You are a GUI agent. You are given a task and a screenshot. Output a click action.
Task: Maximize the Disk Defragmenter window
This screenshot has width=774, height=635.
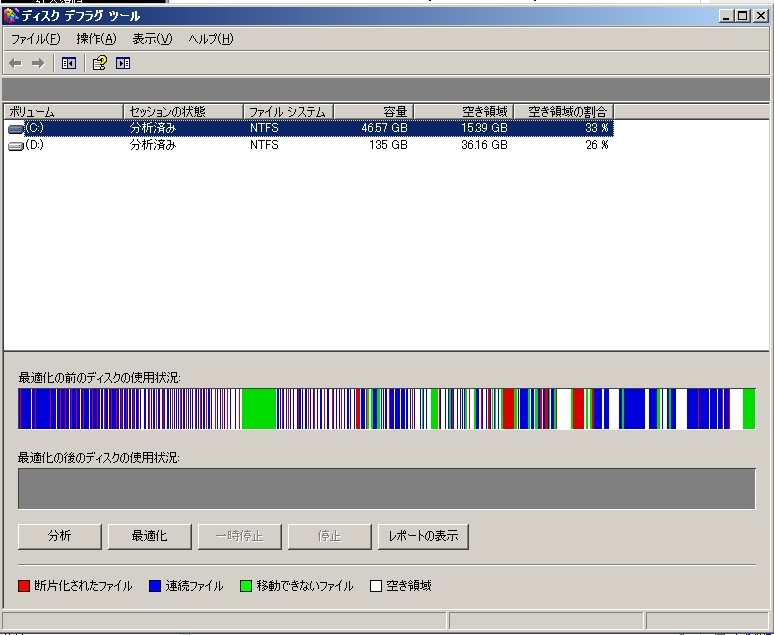coord(742,16)
